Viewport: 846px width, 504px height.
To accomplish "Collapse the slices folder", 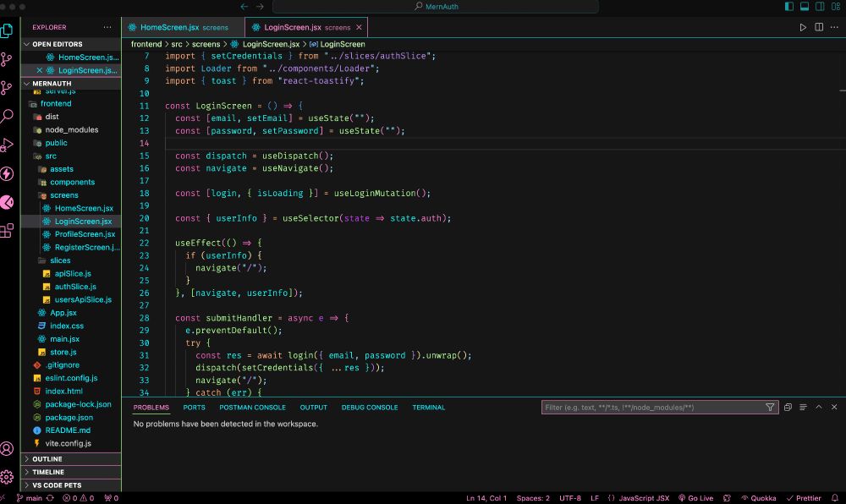I will pyautogui.click(x=71, y=260).
